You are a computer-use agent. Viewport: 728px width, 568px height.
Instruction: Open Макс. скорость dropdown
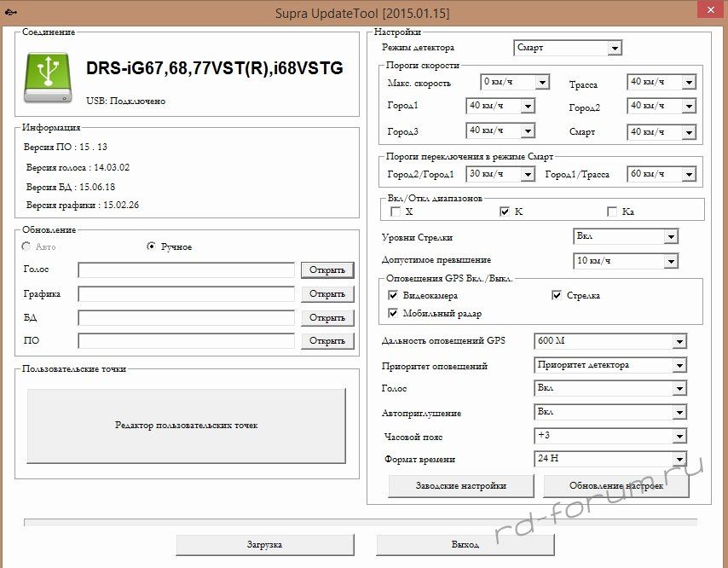click(x=515, y=82)
